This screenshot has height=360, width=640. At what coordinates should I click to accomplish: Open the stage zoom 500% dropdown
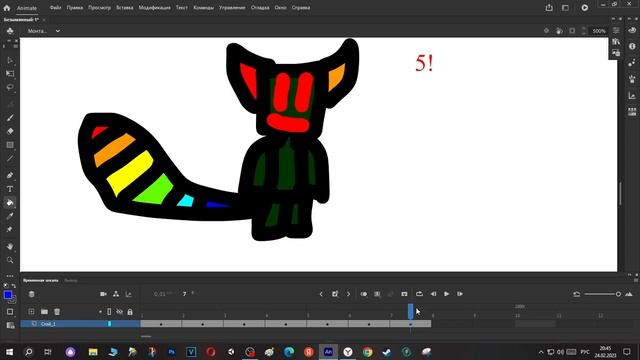pyautogui.click(x=599, y=31)
